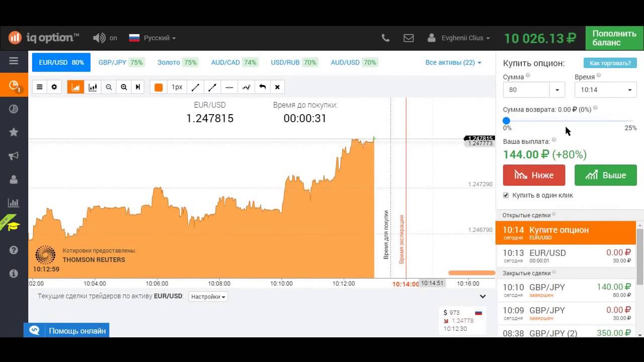The width and height of the screenshot is (644, 362).
Task: Switch to the Золото 75% tab
Action: pos(177,62)
